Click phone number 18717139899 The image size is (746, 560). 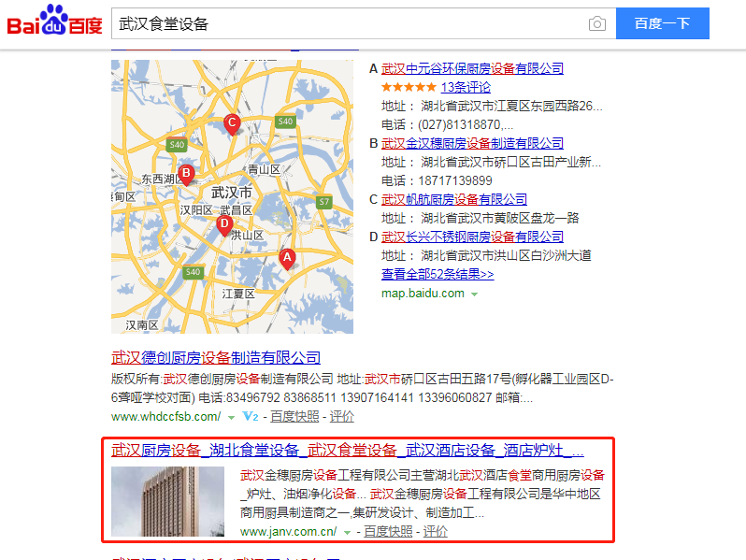[455, 180]
